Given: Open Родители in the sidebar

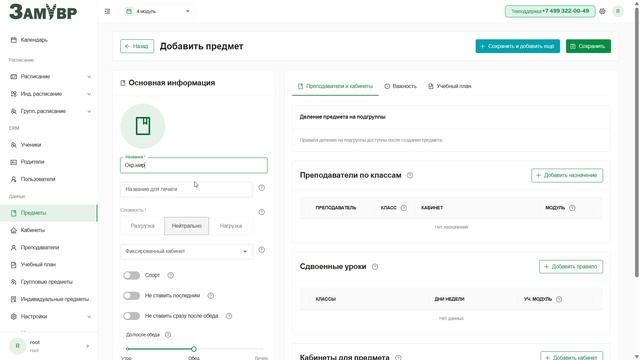Looking at the screenshot, I should coord(49,162).
